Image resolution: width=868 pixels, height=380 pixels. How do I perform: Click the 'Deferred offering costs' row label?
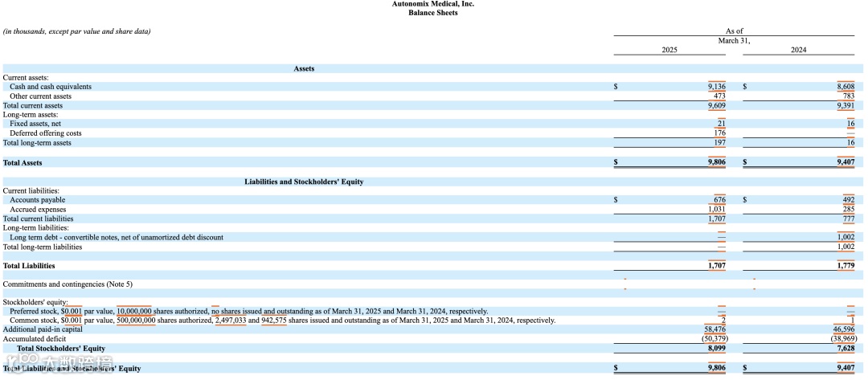(46, 133)
